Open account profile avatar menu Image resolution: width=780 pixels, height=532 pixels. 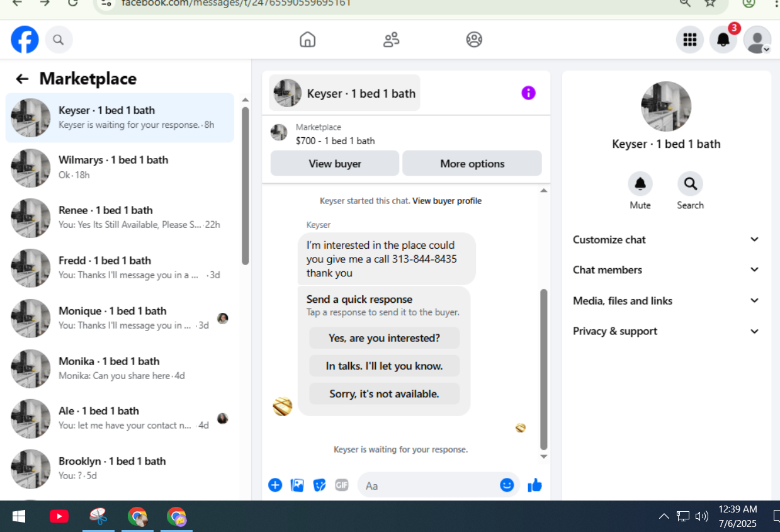pos(757,40)
